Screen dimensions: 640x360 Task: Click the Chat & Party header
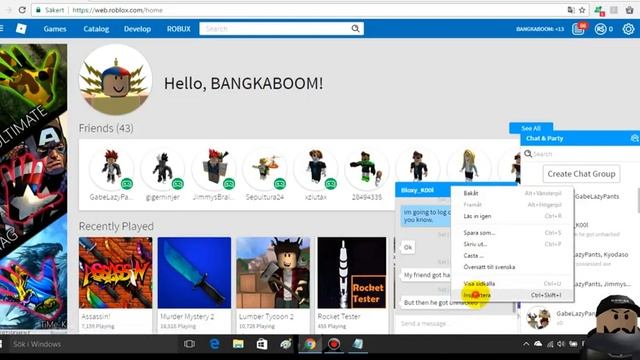(580, 138)
